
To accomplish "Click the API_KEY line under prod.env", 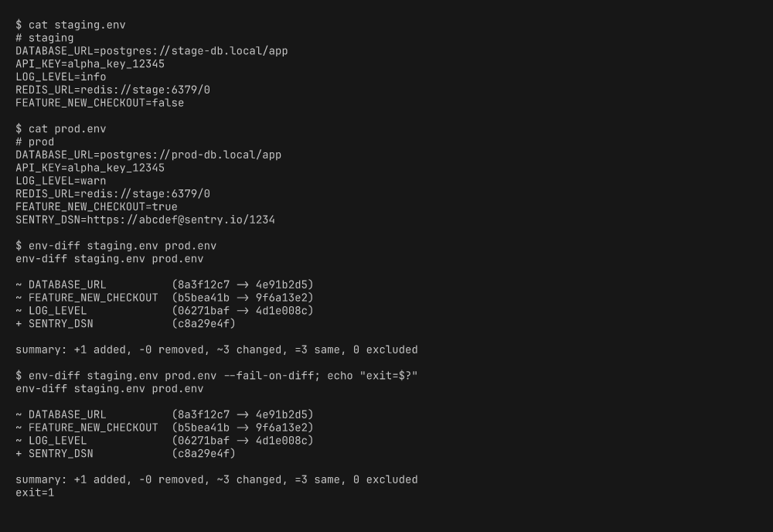I will (x=90, y=168).
